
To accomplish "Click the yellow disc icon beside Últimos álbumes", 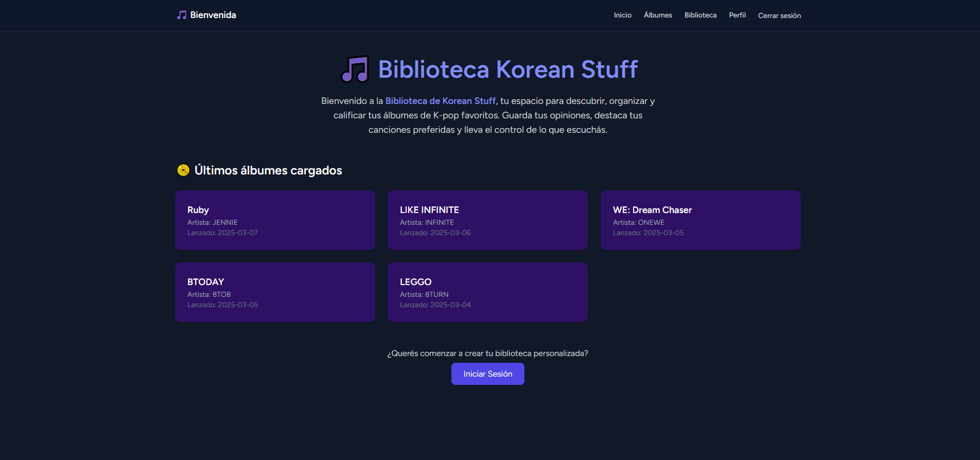I will [x=183, y=170].
